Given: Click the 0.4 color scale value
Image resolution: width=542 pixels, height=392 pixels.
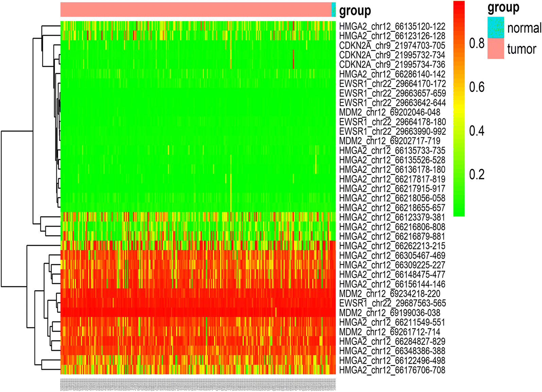Looking at the screenshot, I should 477,131.
